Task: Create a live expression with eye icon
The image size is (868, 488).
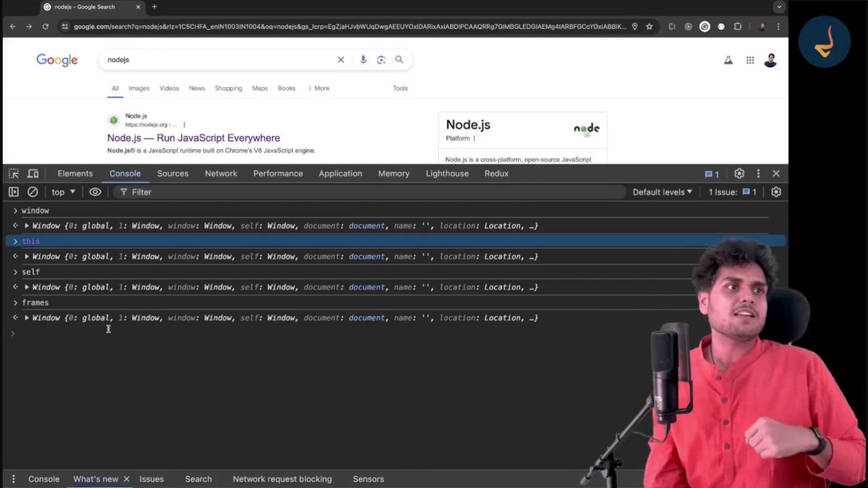Action: (95, 192)
